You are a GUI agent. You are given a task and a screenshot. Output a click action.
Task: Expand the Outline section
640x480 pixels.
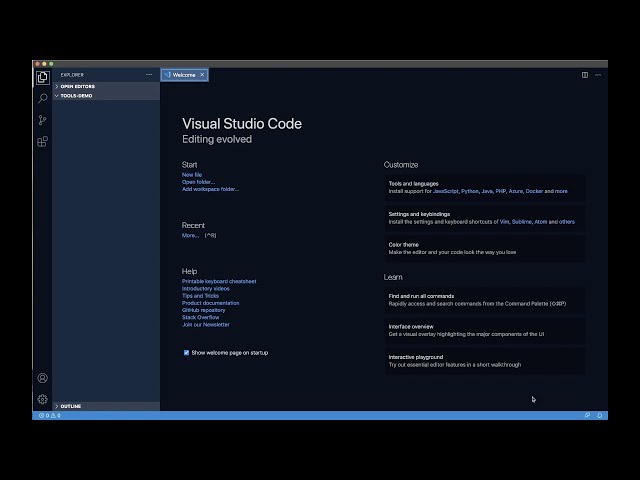click(x=106, y=406)
